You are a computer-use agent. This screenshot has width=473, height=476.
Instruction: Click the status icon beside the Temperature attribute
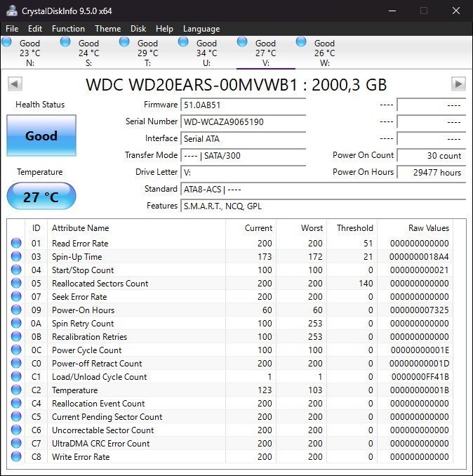tap(16, 390)
